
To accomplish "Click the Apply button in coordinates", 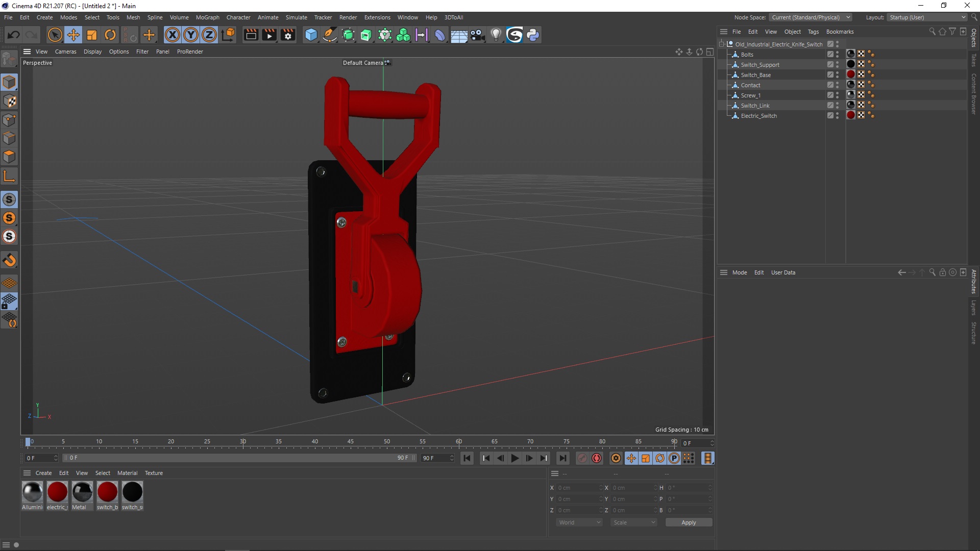I will (x=689, y=522).
